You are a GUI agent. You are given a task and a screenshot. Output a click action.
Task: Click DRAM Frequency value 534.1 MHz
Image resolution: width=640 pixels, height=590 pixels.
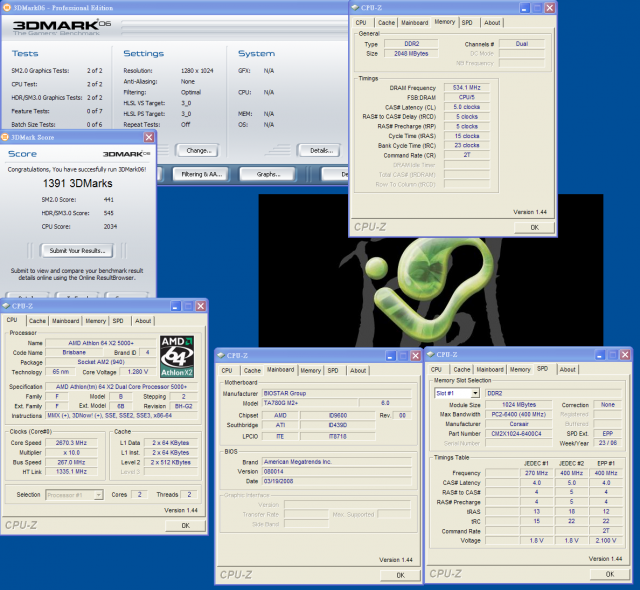[467, 88]
